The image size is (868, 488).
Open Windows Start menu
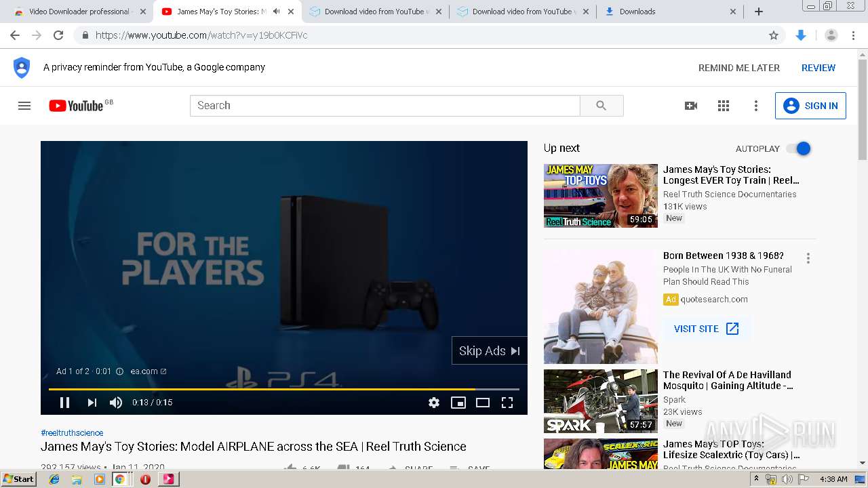coord(19,479)
